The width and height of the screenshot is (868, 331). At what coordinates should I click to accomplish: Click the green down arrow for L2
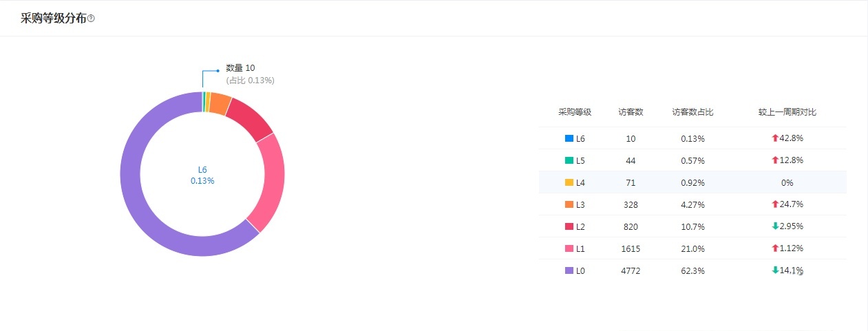click(775, 226)
